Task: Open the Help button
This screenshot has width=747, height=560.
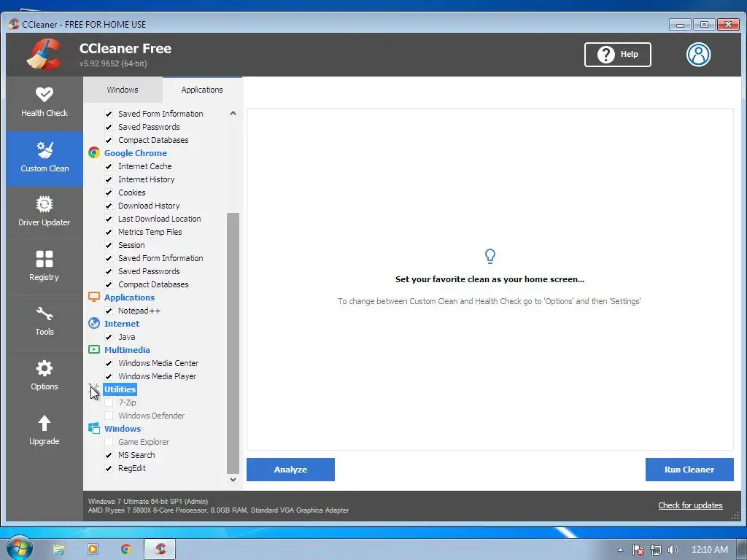Action: 617,54
